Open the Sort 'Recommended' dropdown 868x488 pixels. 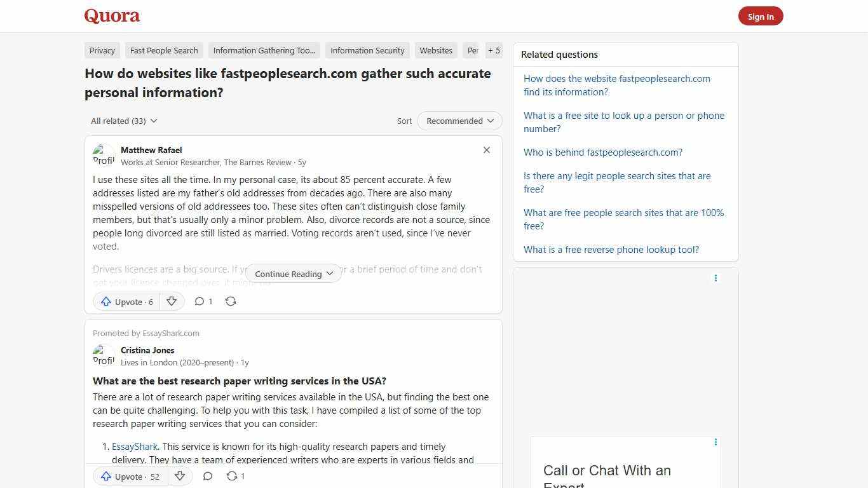[459, 121]
